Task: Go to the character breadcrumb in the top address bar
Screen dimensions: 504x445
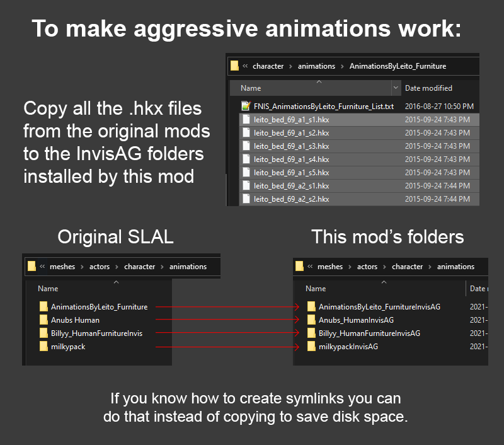Action: [x=268, y=66]
